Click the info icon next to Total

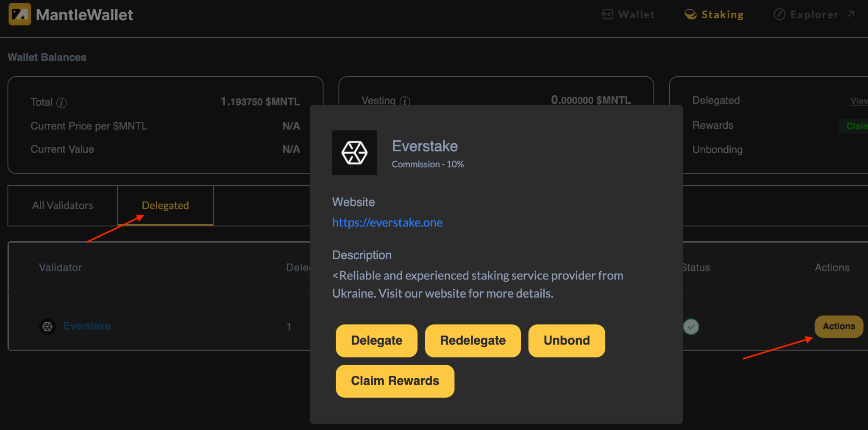pos(61,103)
